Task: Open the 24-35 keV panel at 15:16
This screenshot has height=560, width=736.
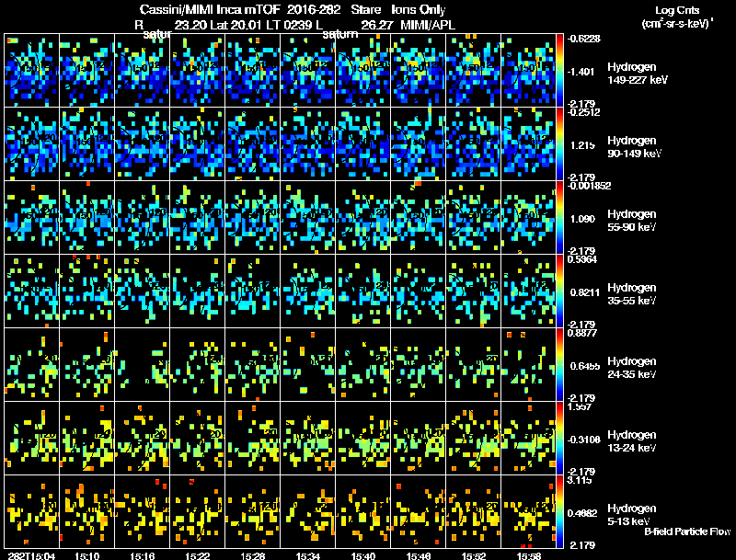Action: point(143,365)
